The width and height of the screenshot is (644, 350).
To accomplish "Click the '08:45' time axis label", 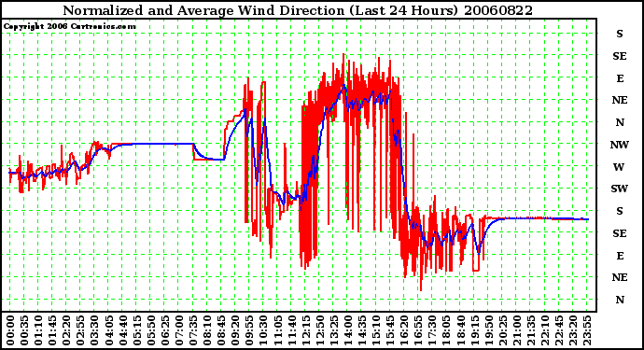I will click(x=221, y=330).
